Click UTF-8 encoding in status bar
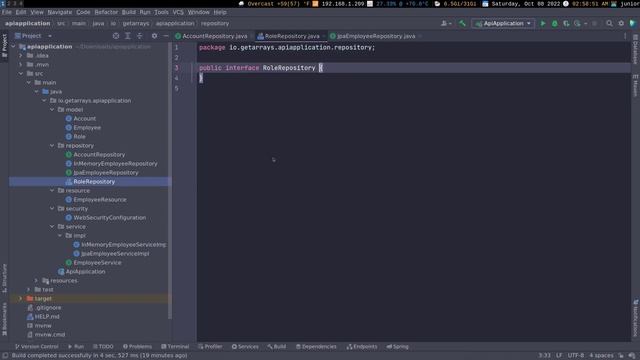Image resolution: width=640 pixels, height=360 pixels. click(576, 356)
